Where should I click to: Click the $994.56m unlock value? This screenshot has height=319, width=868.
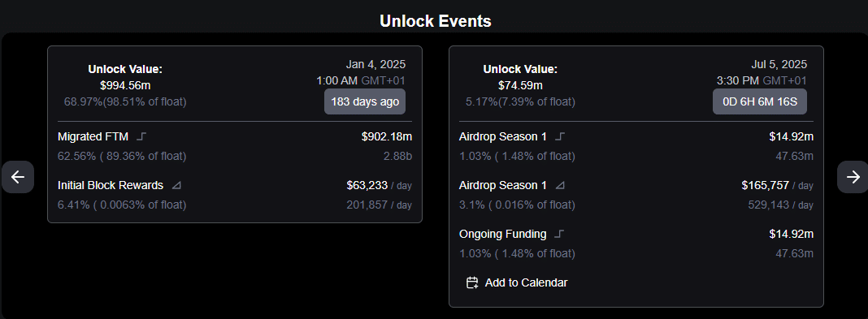[125, 86]
